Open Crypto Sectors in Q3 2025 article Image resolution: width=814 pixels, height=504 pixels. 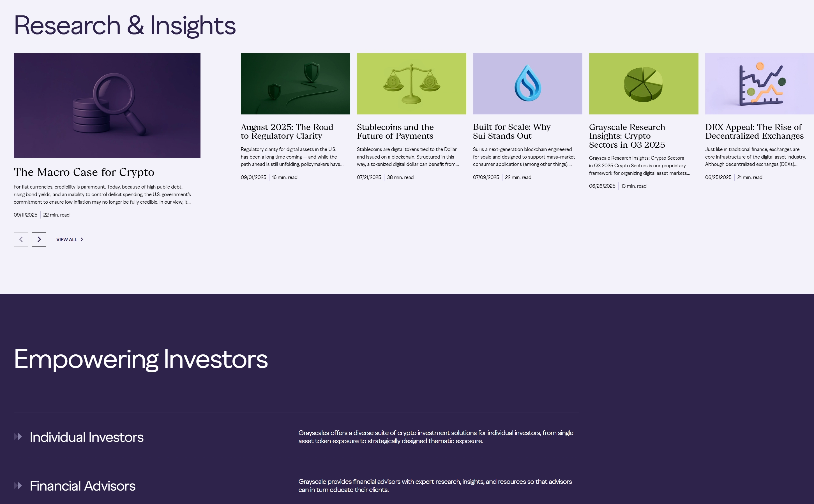627,136
